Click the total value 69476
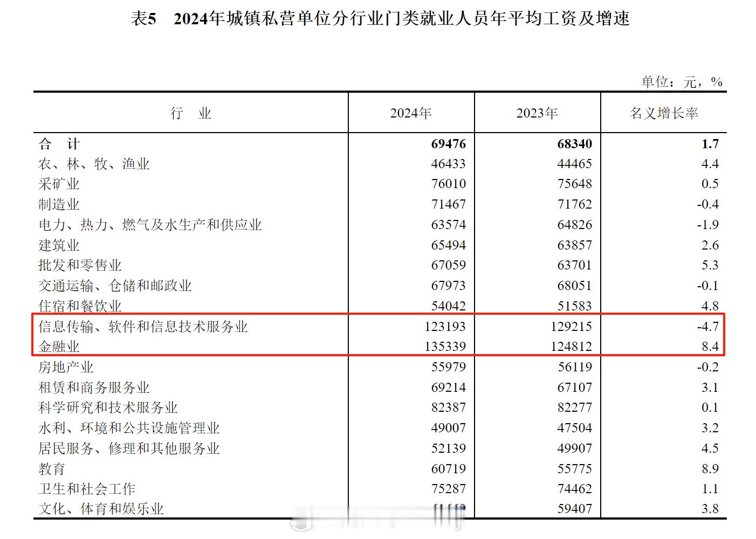The height and width of the screenshot is (539, 756). point(449,144)
